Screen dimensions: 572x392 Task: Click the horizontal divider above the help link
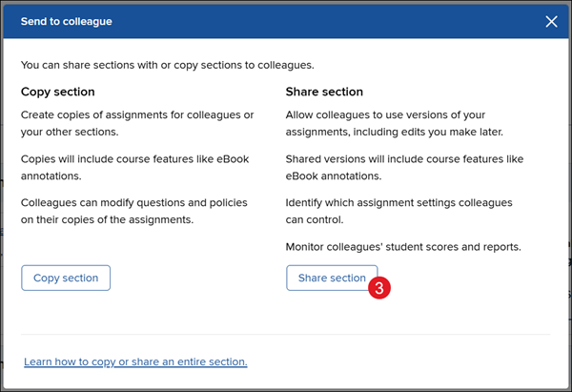pyautogui.click(x=286, y=335)
